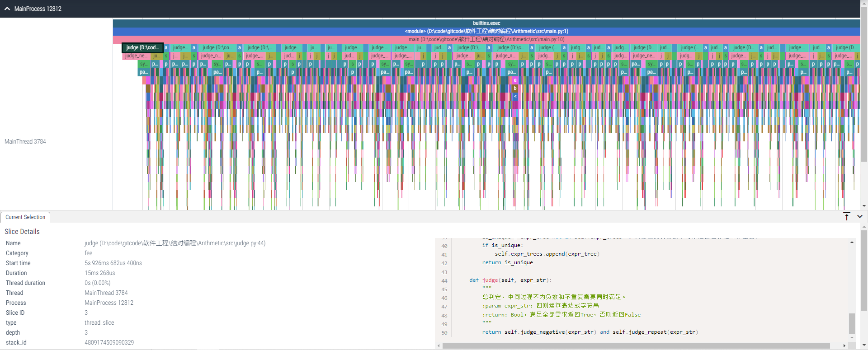Click Start time value 5s 926ms 682us 400ns
This screenshot has width=868, height=350.
[x=113, y=263]
